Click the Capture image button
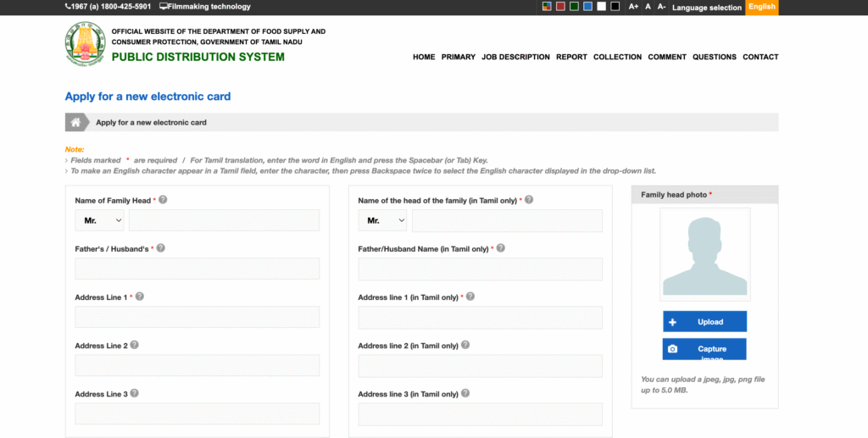This screenshot has height=438, width=868. 704,349
